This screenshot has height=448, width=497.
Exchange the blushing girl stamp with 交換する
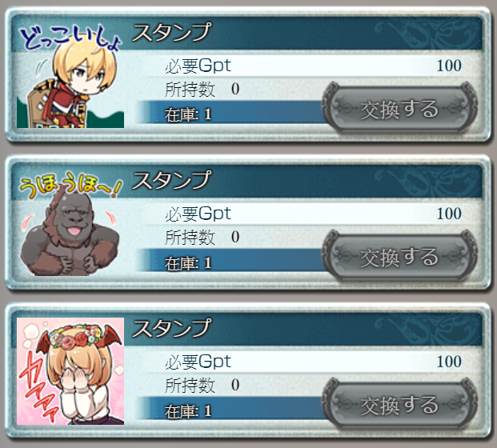pyautogui.click(x=399, y=405)
